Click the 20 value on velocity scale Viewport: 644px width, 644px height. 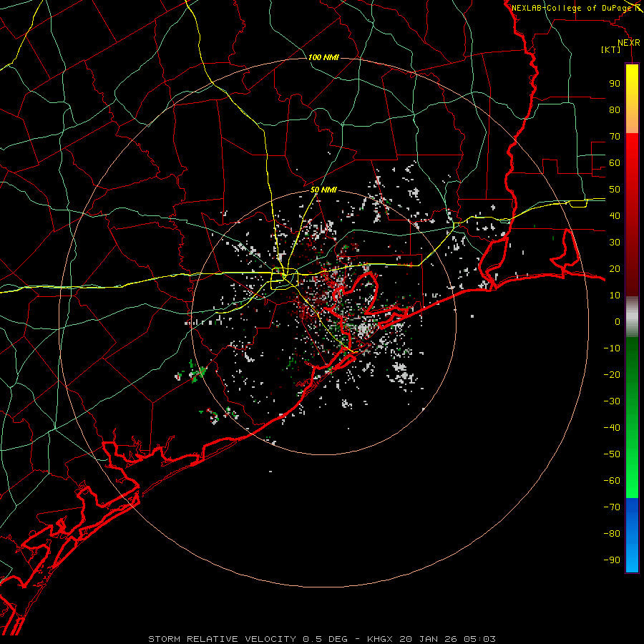click(x=615, y=268)
